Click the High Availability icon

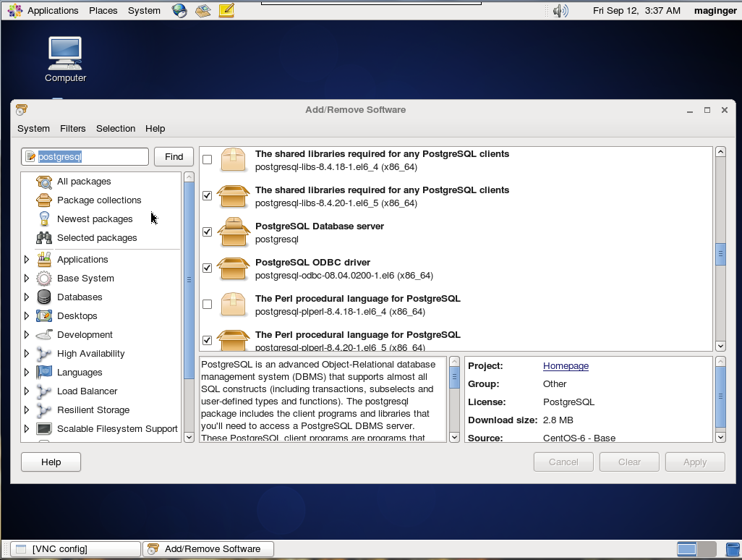(44, 354)
